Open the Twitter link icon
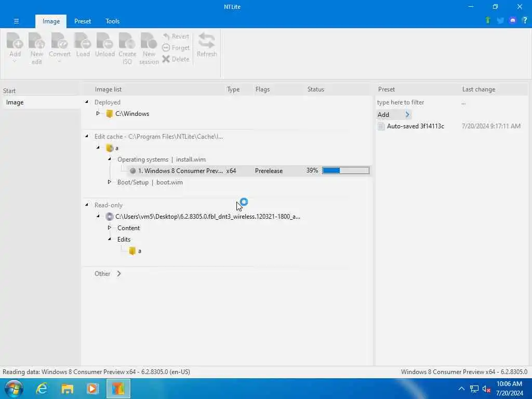 click(500, 20)
